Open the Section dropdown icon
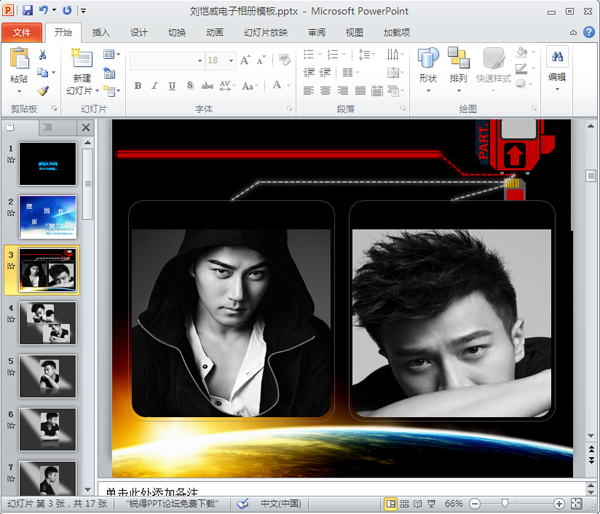Viewport: 600px width, 514px height. point(111,91)
